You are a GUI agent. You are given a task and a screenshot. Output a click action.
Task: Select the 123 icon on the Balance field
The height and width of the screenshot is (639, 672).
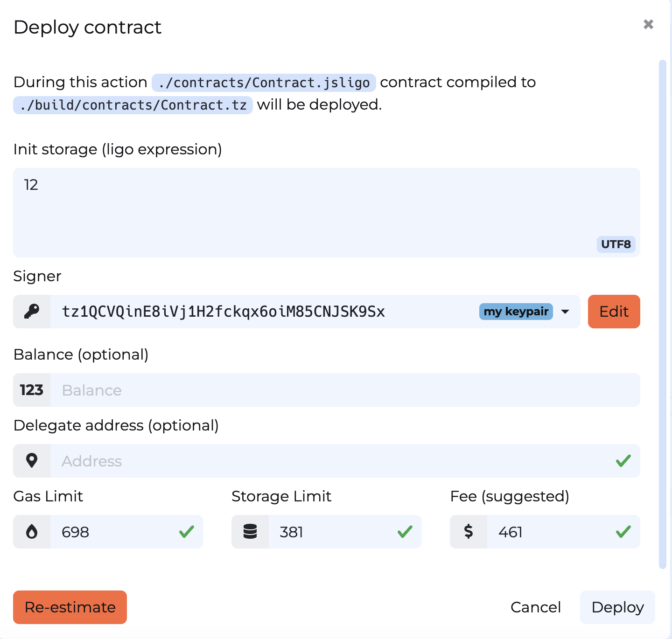pyautogui.click(x=32, y=390)
